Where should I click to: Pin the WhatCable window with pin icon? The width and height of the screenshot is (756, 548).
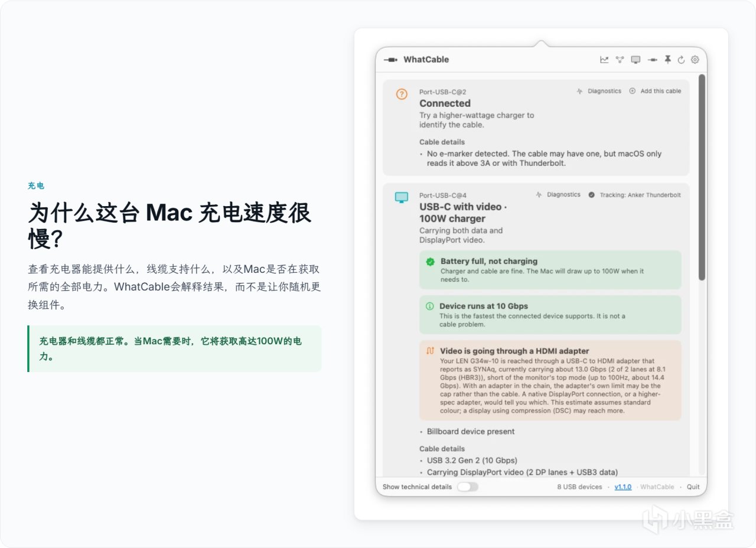point(668,60)
